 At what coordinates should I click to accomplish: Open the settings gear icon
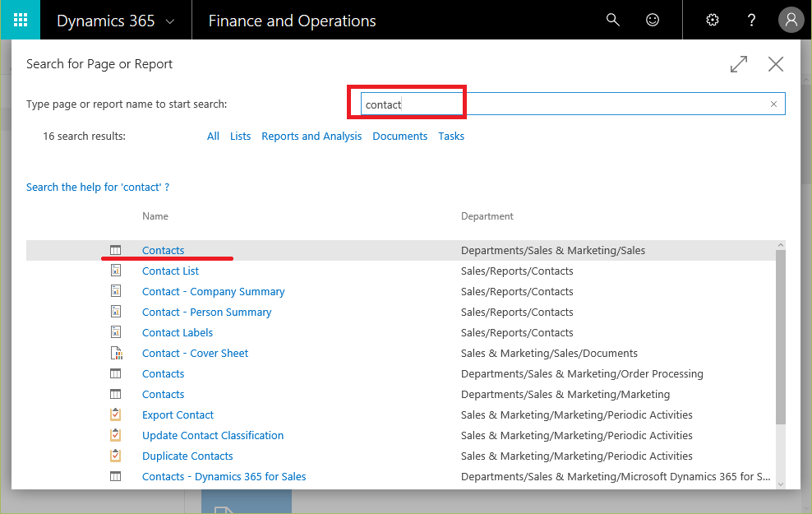(x=713, y=21)
